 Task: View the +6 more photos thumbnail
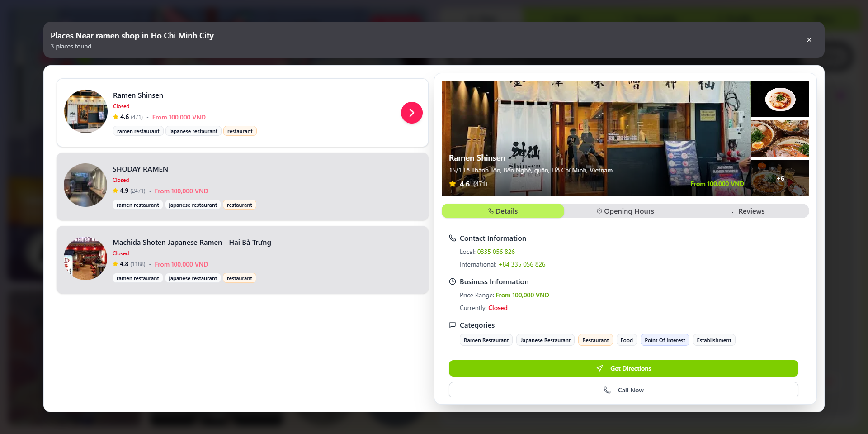click(780, 178)
